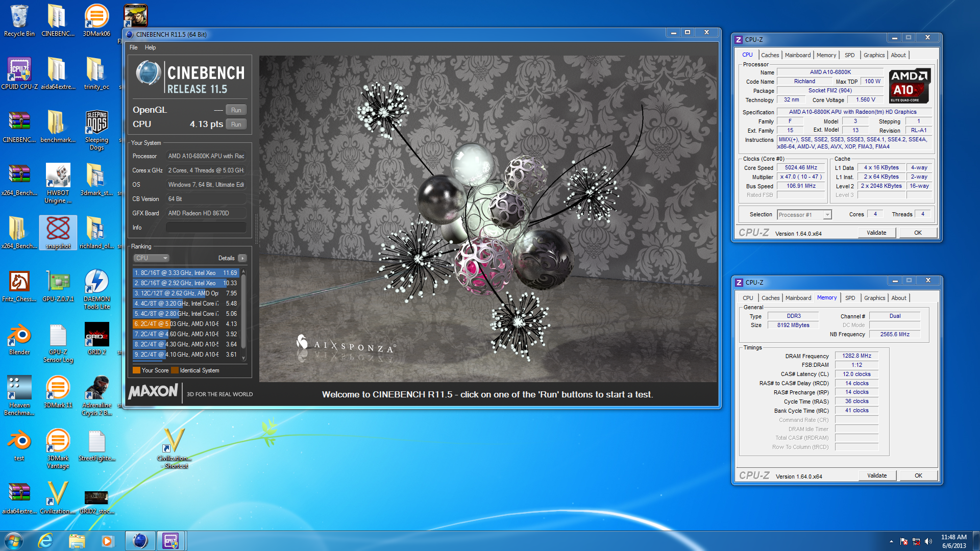Open the Civilization Shortcut desktop icon

coord(176,449)
